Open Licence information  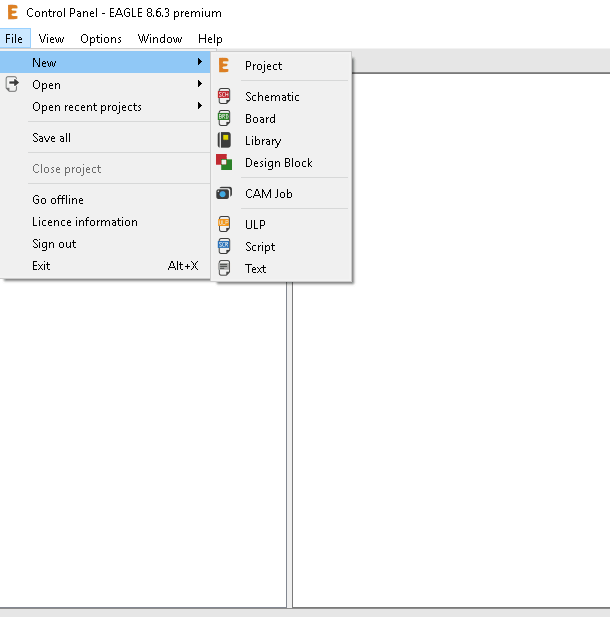[105, 222]
